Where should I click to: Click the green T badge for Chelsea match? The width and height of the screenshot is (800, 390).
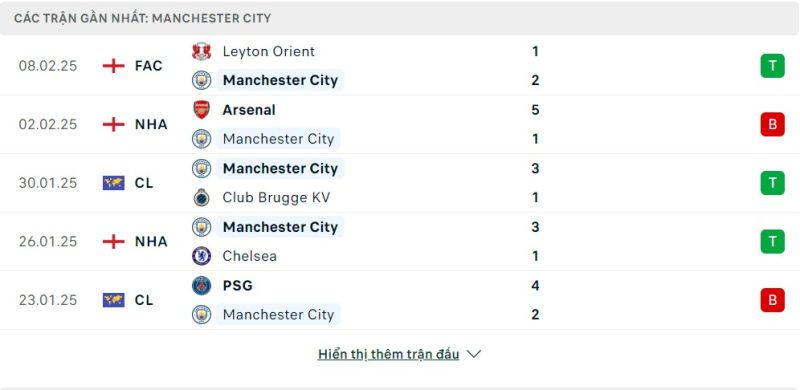(x=772, y=241)
